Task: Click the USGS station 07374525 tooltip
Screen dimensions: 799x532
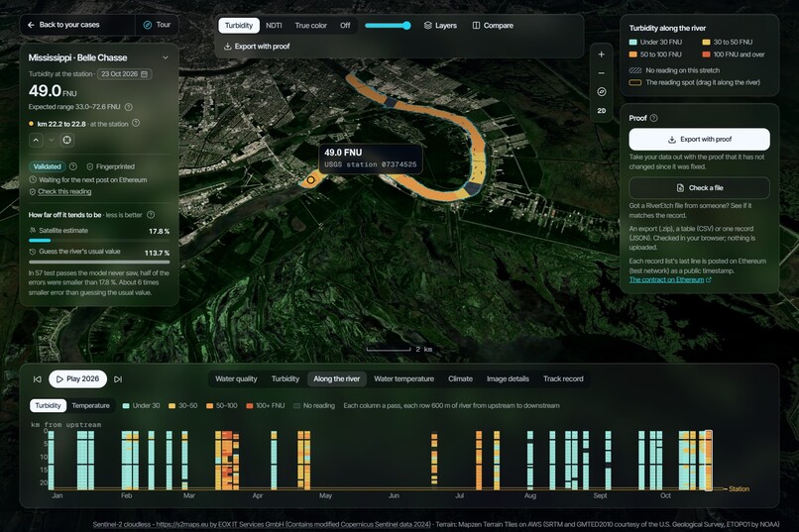Action: pyautogui.click(x=371, y=159)
